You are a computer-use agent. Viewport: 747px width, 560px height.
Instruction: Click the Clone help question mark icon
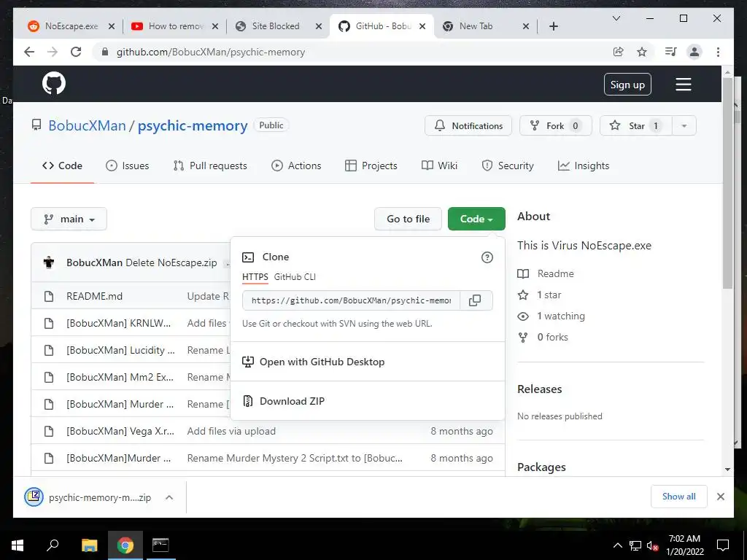pos(487,257)
